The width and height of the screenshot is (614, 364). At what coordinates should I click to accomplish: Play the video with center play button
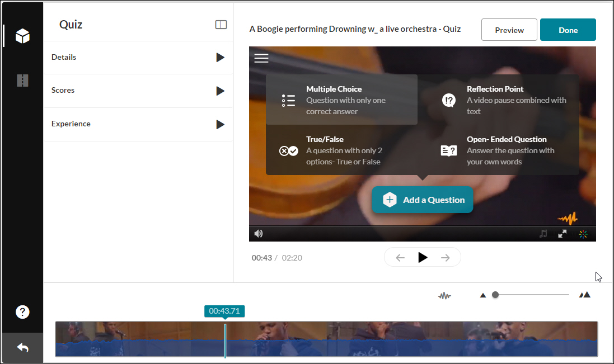pyautogui.click(x=423, y=257)
